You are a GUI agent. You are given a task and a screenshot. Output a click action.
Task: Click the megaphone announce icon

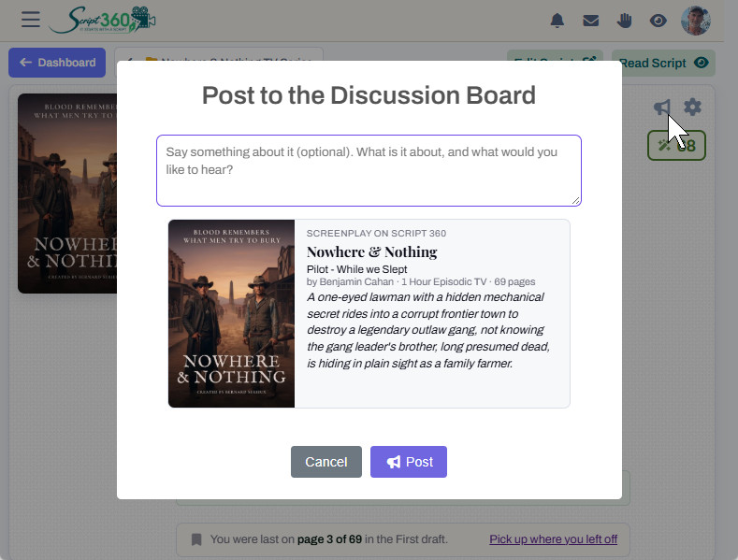662,108
